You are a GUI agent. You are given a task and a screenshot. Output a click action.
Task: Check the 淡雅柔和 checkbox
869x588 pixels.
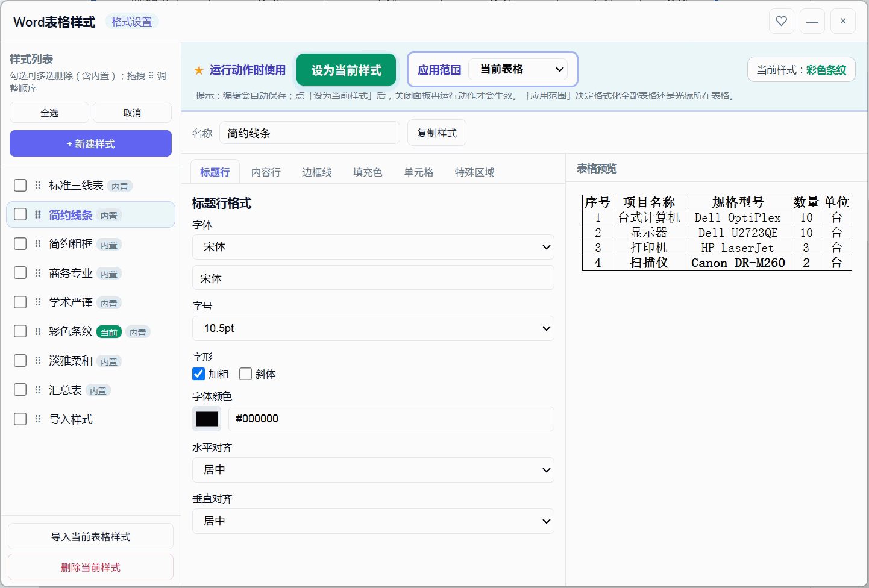click(x=20, y=360)
